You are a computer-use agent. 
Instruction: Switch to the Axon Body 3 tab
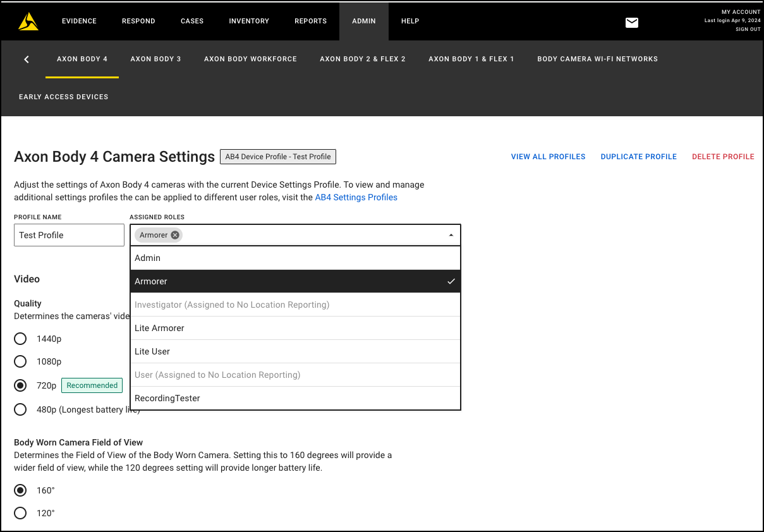[155, 59]
